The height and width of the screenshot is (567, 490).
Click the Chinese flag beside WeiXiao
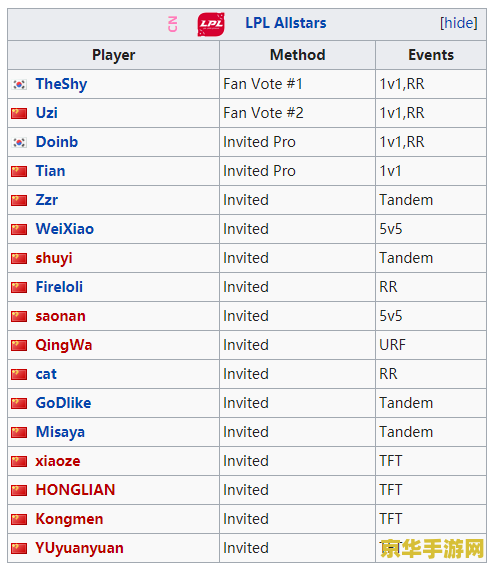[x=19, y=229]
